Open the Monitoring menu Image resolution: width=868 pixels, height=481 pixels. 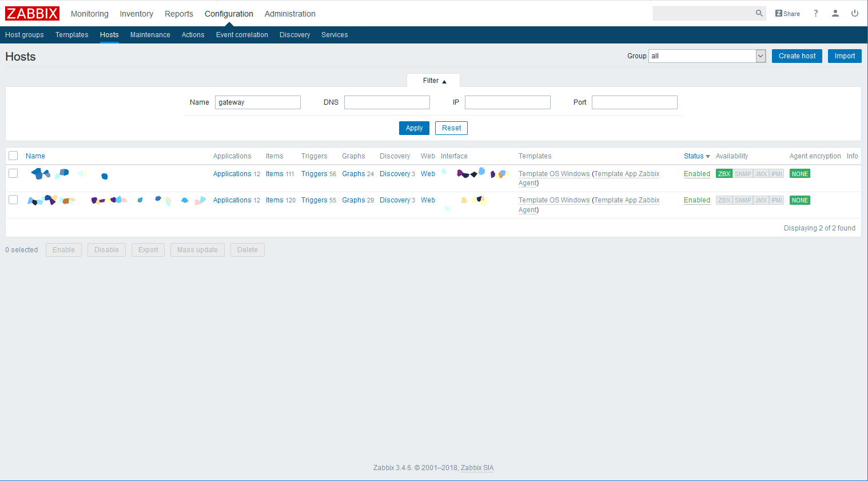click(89, 14)
